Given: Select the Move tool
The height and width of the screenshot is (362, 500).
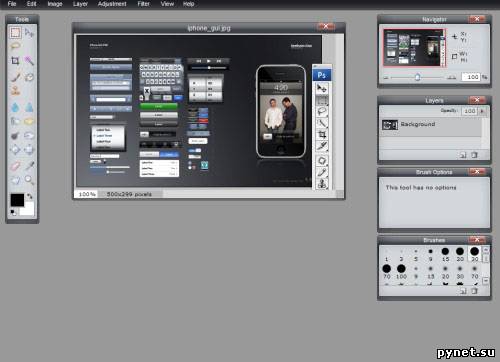Looking at the screenshot, I should coord(29,33).
